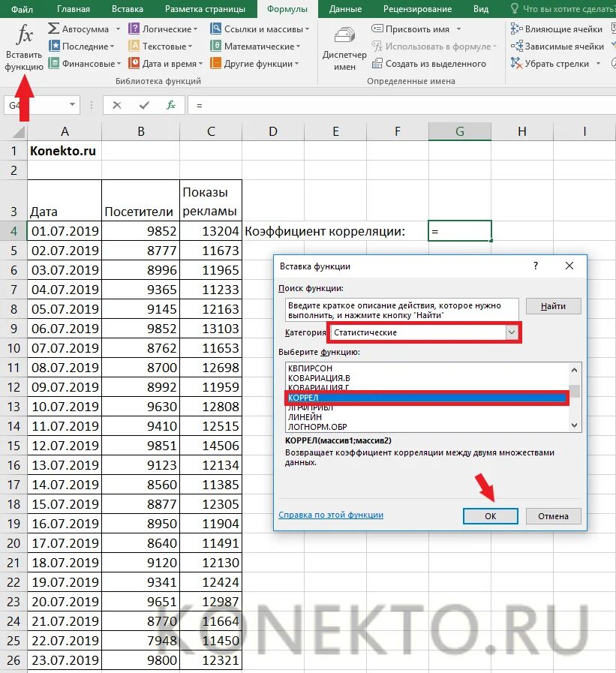This screenshot has width=616, height=673.
Task: Expand the Присвоить имя dropdown arrow
Action: click(458, 29)
